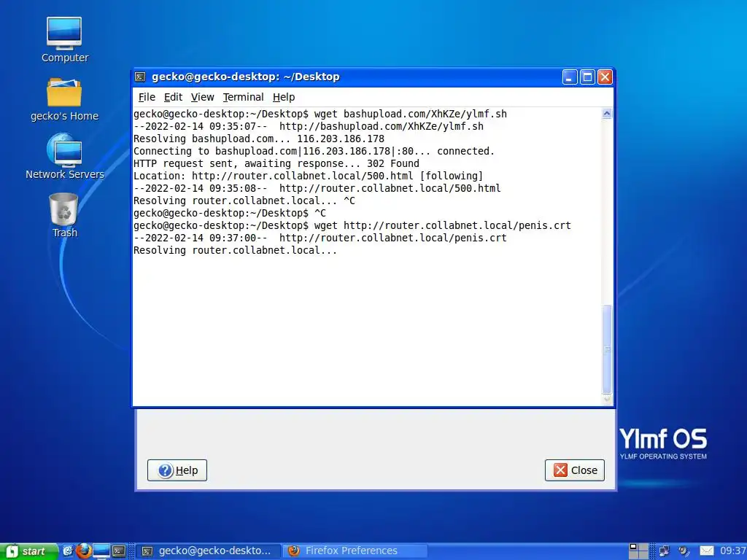The width and height of the screenshot is (747, 560).
Task: Switch to Firefox Preferences taskbar button
Action: click(x=355, y=551)
